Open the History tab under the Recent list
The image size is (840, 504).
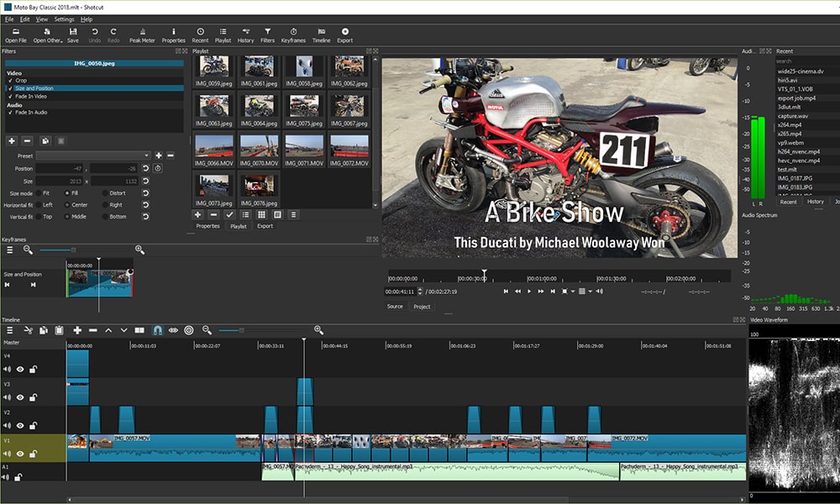point(816,202)
